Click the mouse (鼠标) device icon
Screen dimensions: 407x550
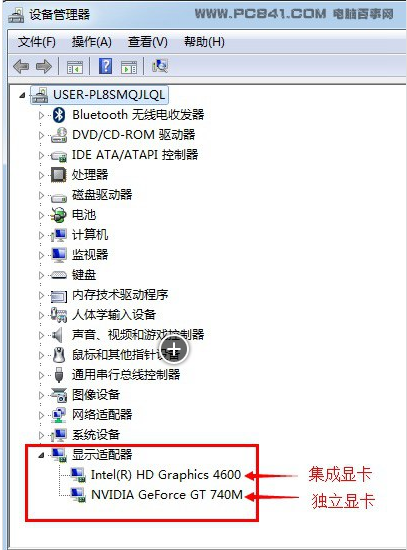coord(59,355)
